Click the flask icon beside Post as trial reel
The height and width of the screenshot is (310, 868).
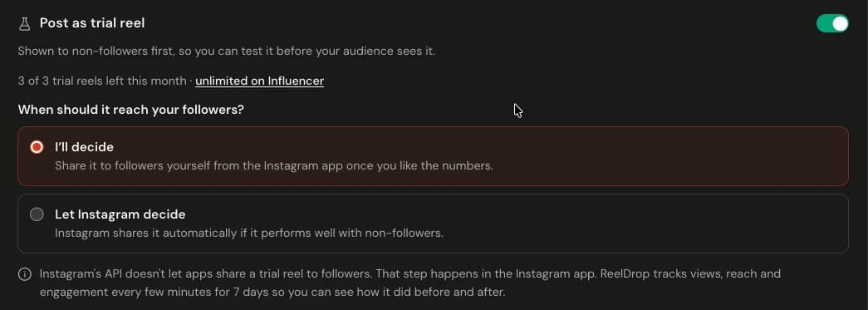click(x=24, y=23)
